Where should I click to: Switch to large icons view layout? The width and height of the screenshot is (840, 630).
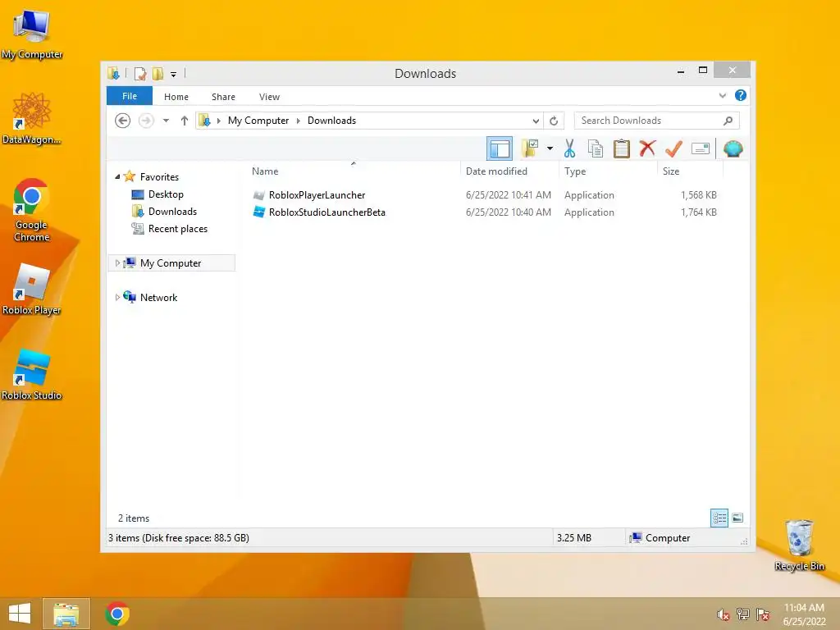(737, 518)
